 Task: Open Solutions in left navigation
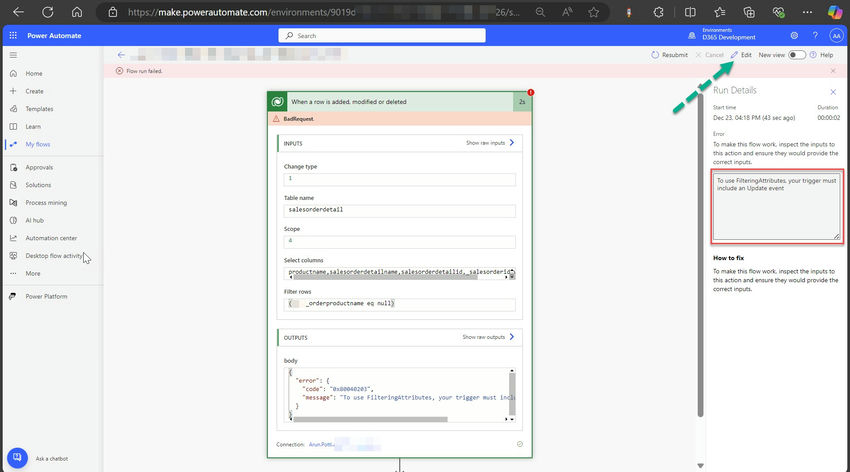point(38,185)
